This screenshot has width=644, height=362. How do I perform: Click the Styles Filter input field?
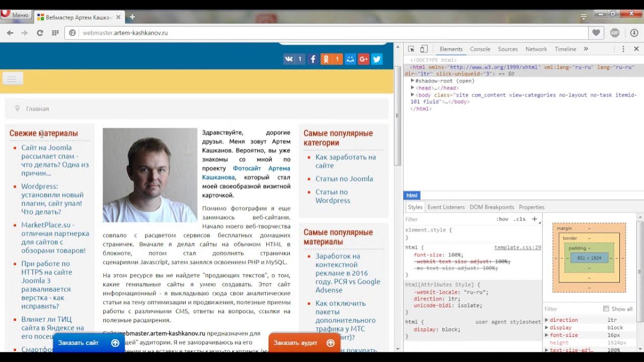point(448,219)
